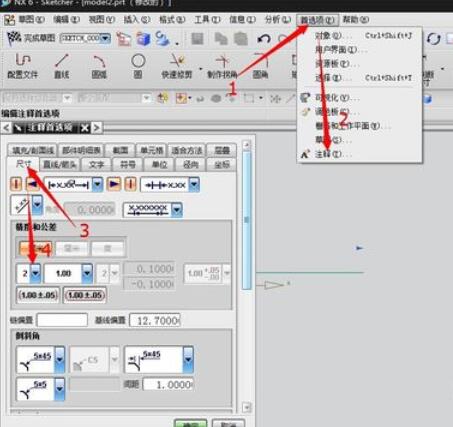The height and width of the screenshot is (427, 453).
Task: Click the chamfer spacing field showing 1.0000
Action: (168, 385)
